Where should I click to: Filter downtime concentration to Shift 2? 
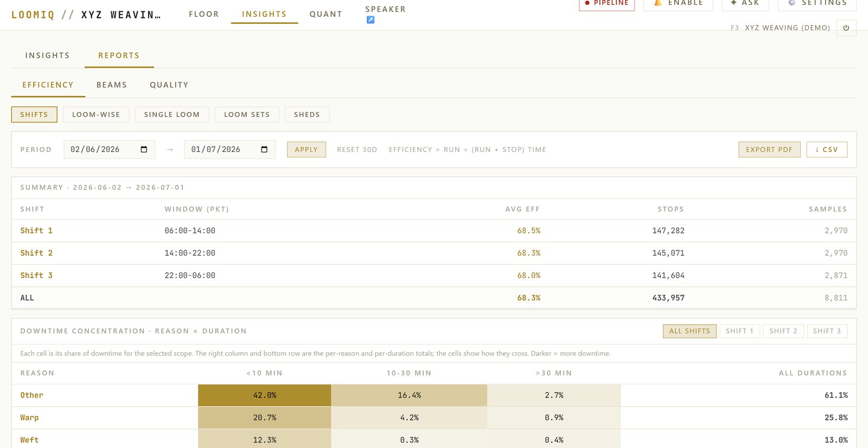pos(783,331)
